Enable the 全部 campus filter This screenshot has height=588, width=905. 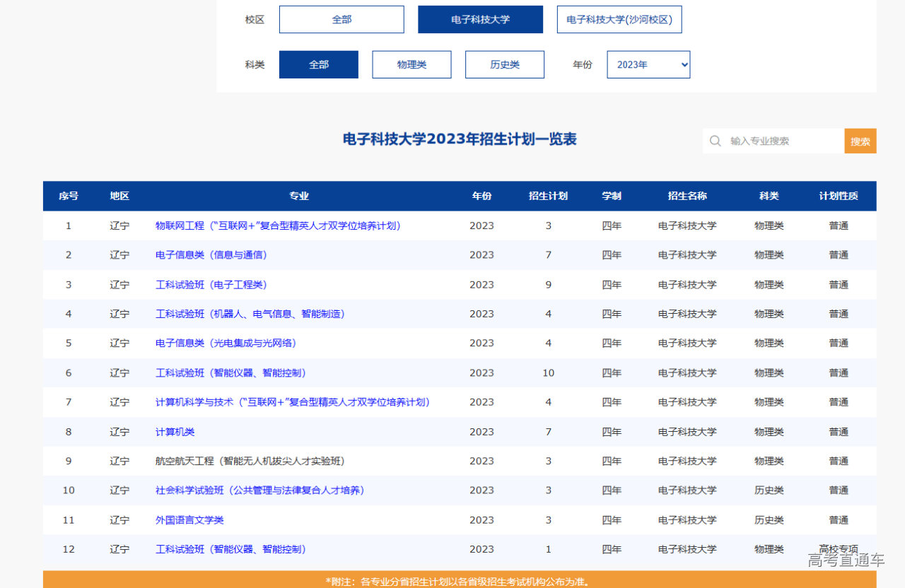341,19
